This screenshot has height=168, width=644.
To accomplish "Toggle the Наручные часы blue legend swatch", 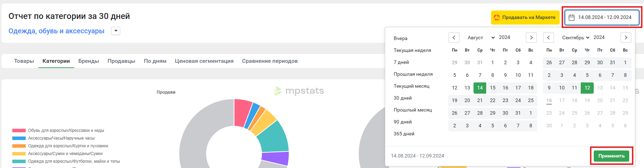I will (x=19, y=138).
